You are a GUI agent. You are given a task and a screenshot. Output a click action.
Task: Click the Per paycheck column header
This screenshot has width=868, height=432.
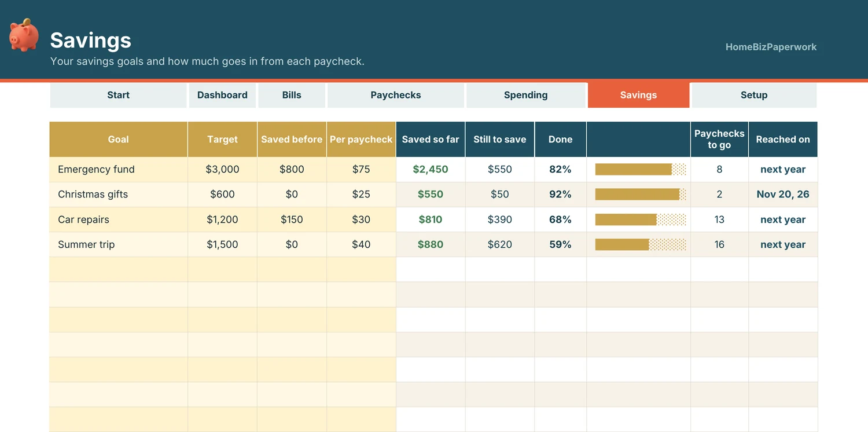coord(361,140)
